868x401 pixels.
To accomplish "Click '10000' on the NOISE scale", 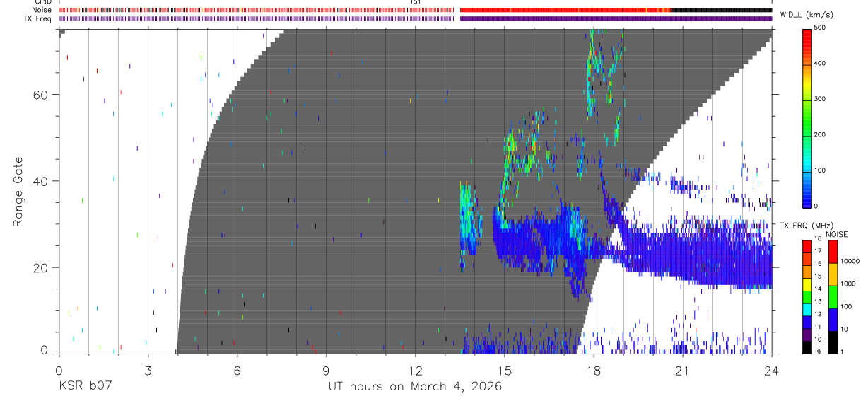I will click(851, 262).
